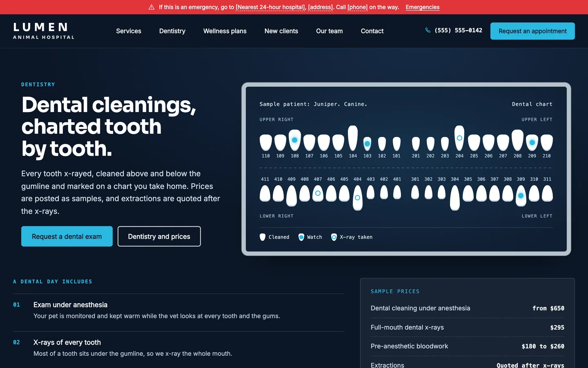Follow the Emergencies link in the banner

point(423,7)
